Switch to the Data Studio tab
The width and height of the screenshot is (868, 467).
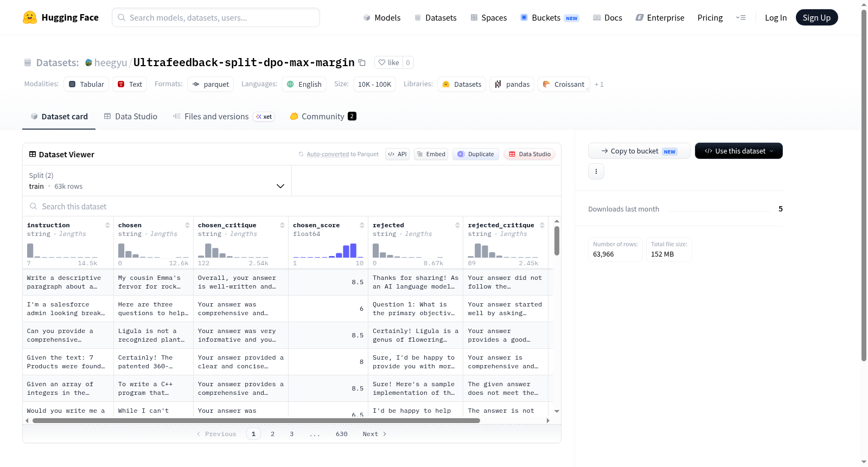(x=130, y=116)
